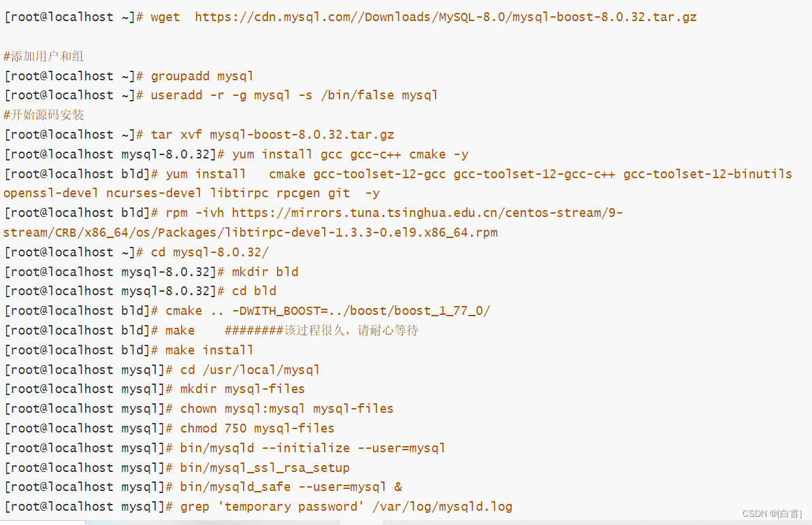
Task: Click the 'groupadd mysql' command text
Action: [202, 76]
